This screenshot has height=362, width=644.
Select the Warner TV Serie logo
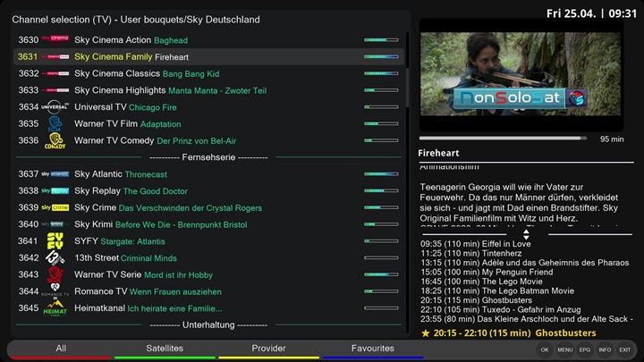[x=55, y=274]
